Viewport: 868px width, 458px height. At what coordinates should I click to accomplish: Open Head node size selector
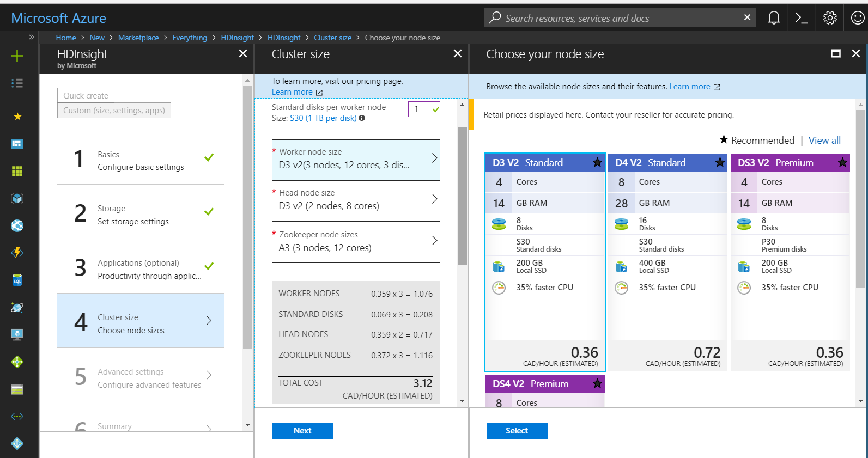356,200
